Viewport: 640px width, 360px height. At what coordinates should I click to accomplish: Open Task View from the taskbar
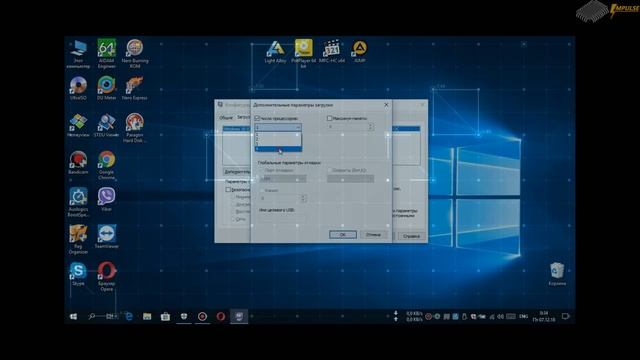point(110,316)
